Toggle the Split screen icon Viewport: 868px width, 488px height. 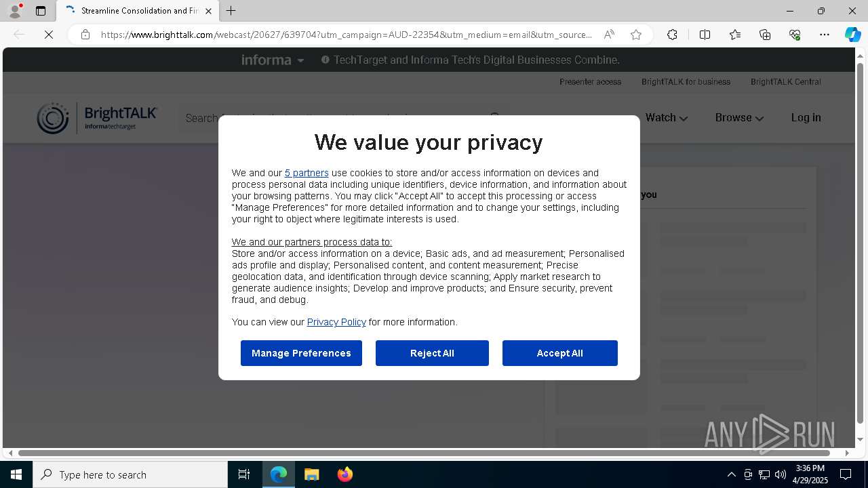705,35
